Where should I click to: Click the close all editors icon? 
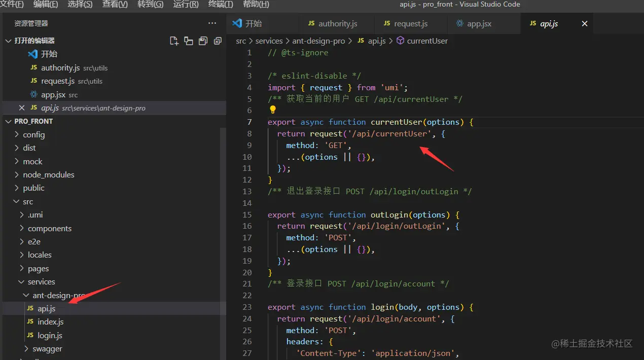218,41
